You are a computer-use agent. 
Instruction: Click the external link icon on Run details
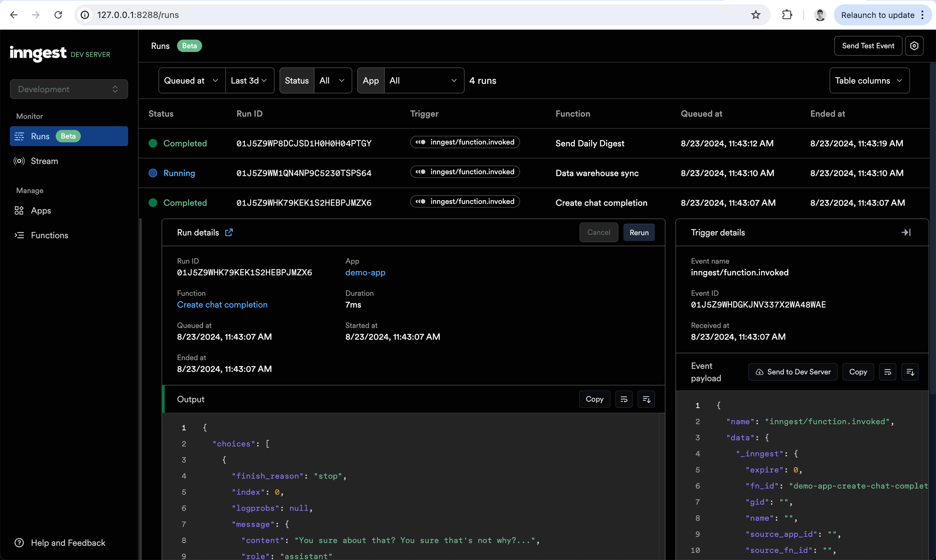click(x=229, y=232)
